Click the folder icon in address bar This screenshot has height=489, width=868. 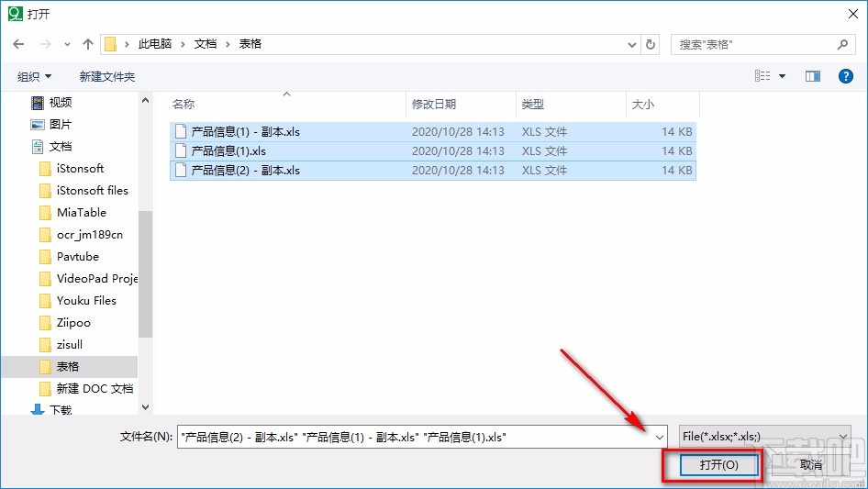point(111,44)
